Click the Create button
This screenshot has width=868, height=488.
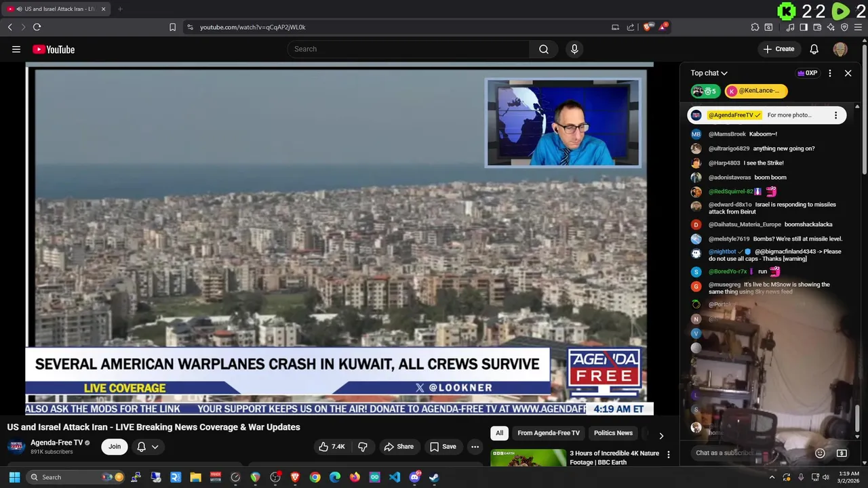(778, 49)
